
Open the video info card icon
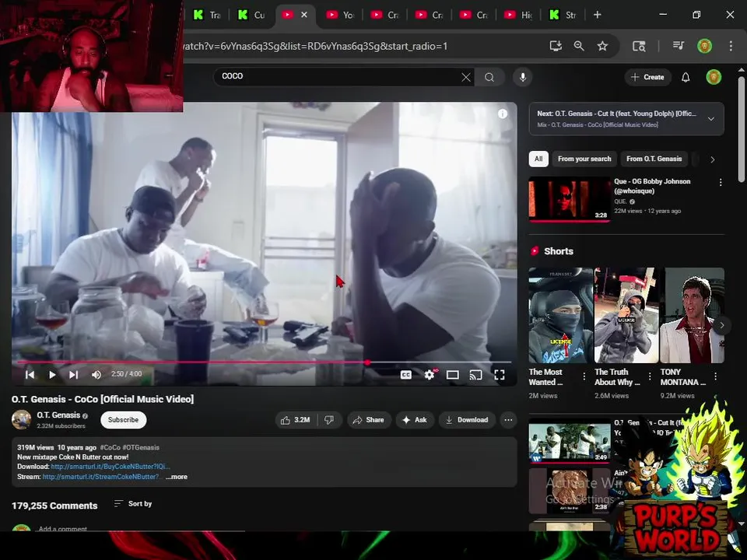(503, 114)
